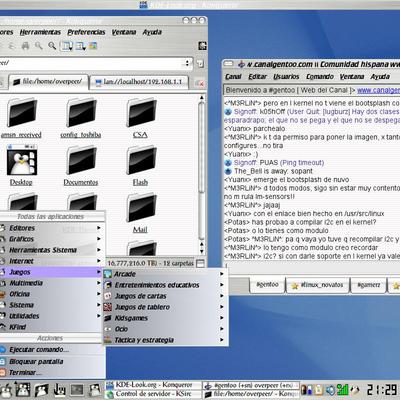Switch to #gentoo channel tab
Image resolution: width=400 pixels, height=400 pixels.
[x=267, y=285]
